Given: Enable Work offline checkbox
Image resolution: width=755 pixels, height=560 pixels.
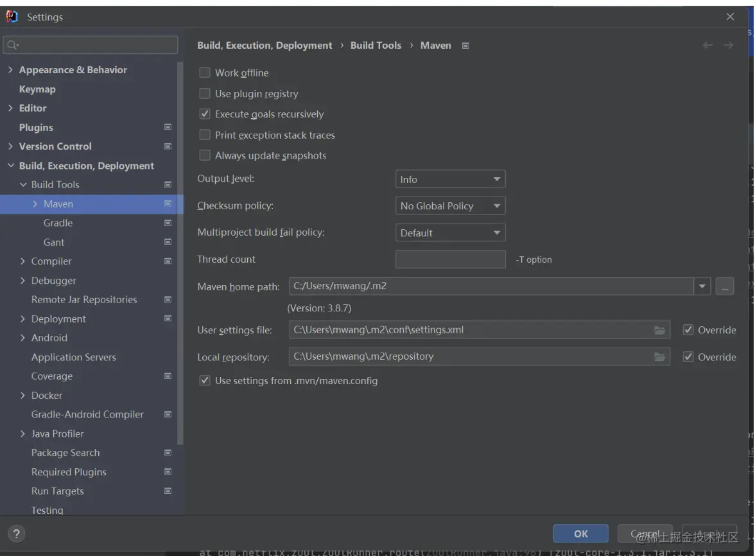Looking at the screenshot, I should 205,73.
